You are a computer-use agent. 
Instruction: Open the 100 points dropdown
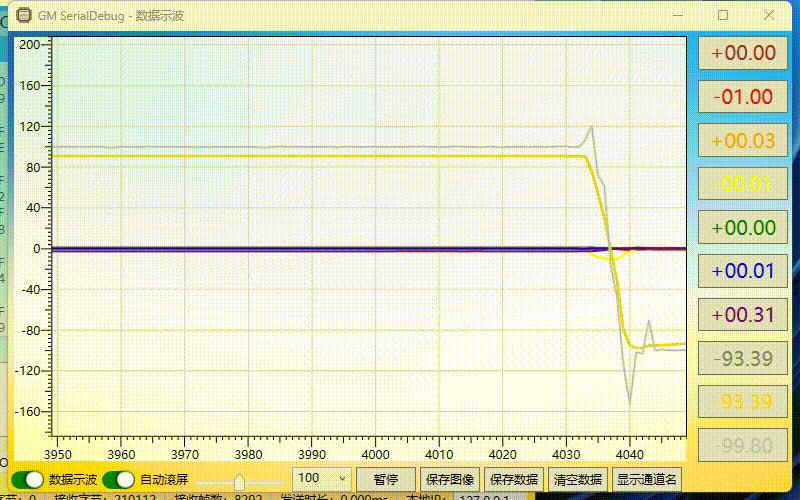pos(322,479)
